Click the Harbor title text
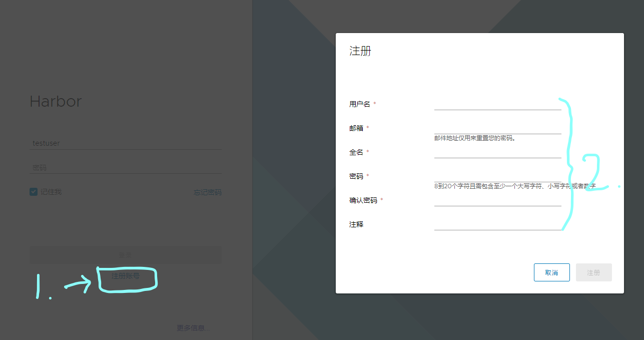Viewport: 644px width, 340px height. click(56, 102)
